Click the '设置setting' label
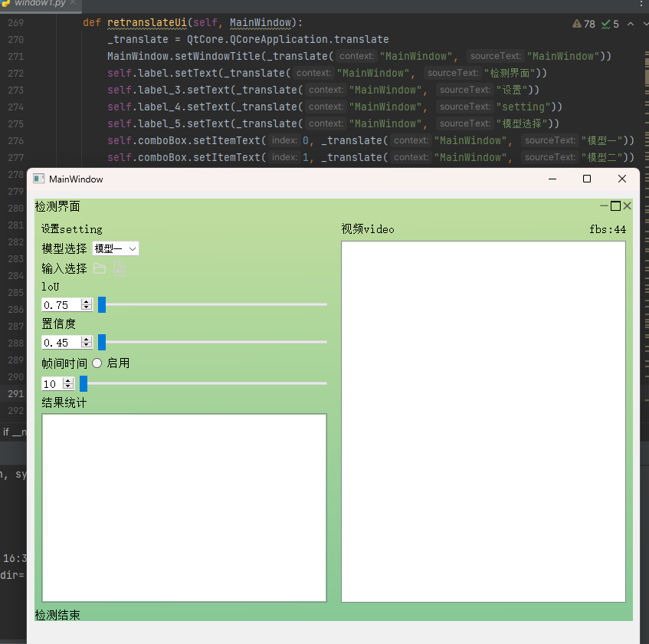The image size is (649, 644). (71, 229)
